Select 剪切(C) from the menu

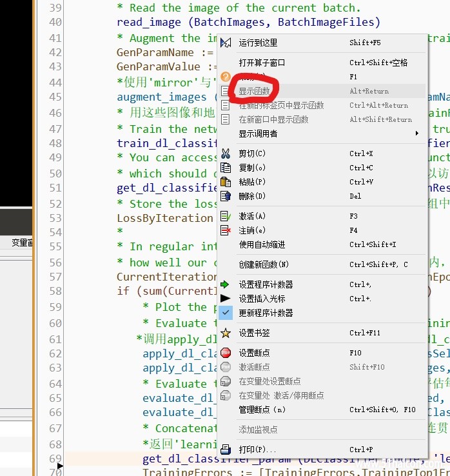[x=322, y=154]
